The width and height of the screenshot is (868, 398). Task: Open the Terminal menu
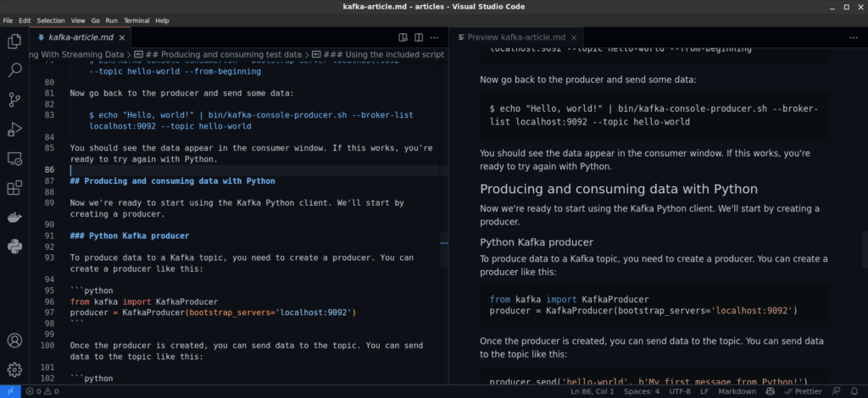136,19
